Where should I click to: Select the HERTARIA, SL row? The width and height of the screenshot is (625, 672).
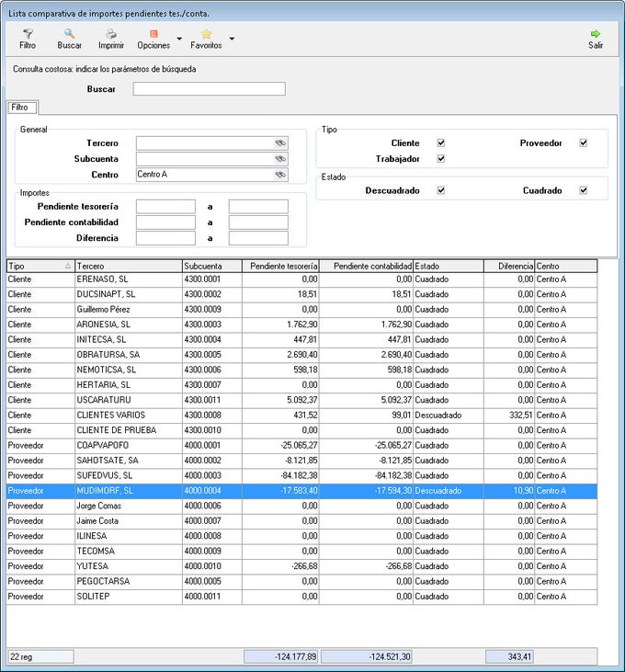[301, 385]
